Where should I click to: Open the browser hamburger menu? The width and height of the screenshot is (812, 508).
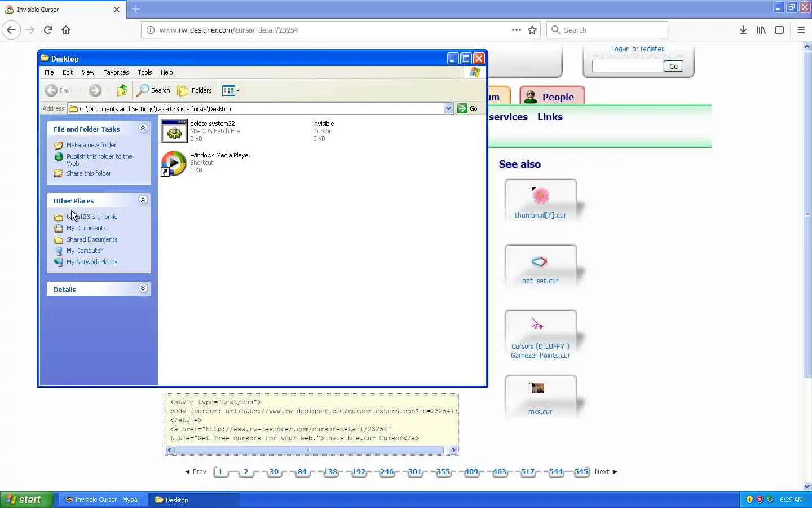(x=801, y=30)
